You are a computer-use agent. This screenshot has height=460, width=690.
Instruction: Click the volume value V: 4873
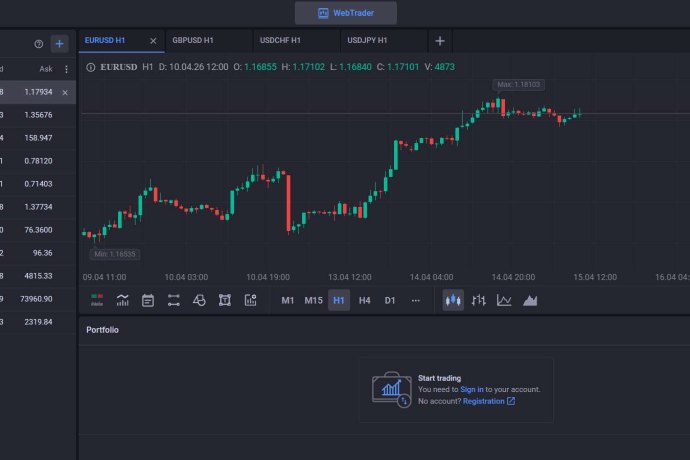coord(439,67)
